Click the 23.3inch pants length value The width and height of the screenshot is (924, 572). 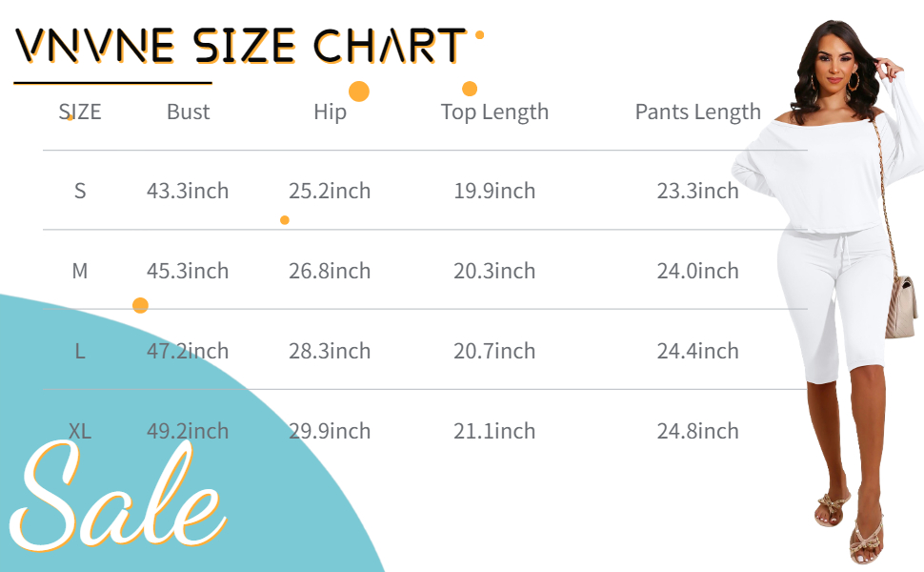(x=697, y=191)
